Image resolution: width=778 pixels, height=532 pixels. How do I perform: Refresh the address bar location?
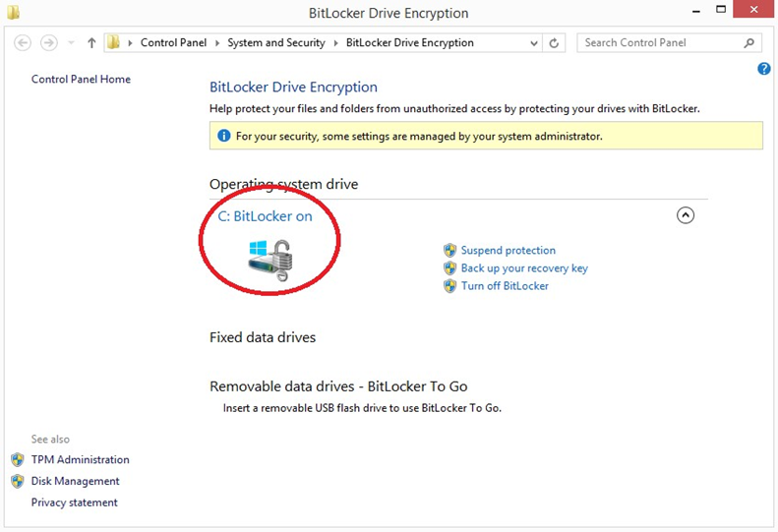point(555,43)
